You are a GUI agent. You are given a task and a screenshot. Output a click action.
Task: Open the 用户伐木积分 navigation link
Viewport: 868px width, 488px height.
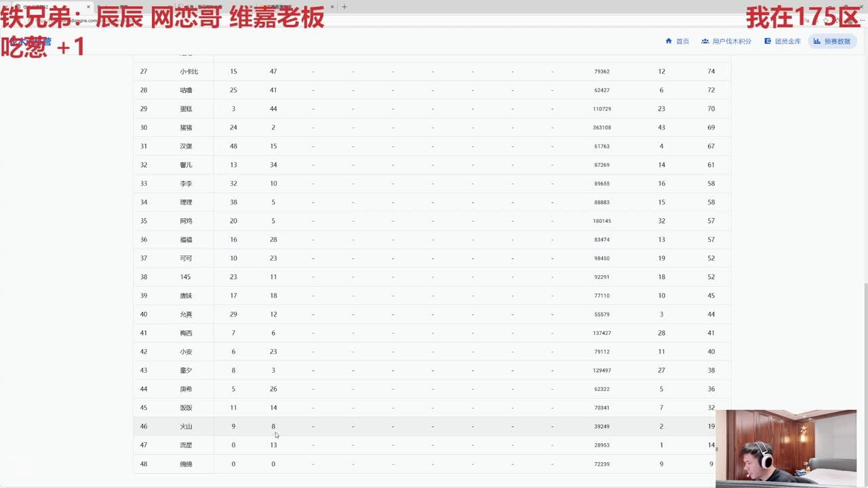click(726, 41)
